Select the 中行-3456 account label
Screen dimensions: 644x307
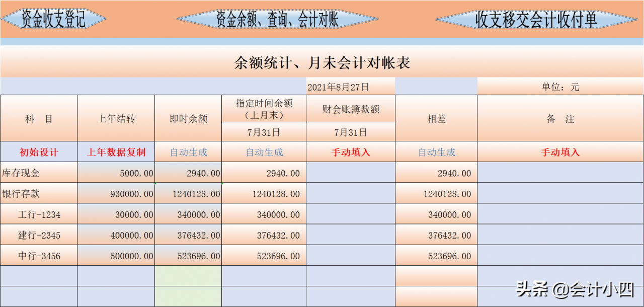pos(38,255)
